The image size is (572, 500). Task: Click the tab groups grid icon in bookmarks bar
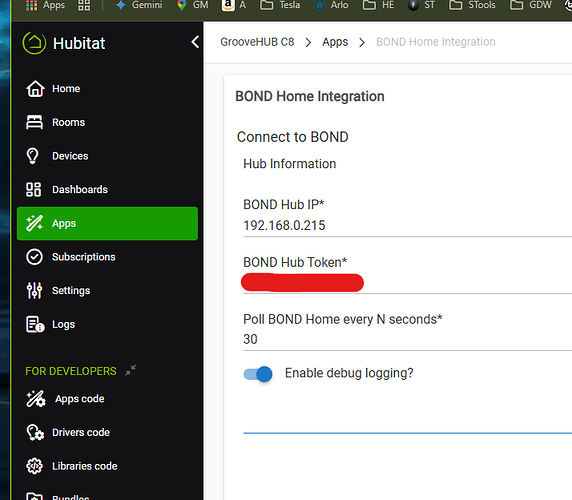point(84,5)
